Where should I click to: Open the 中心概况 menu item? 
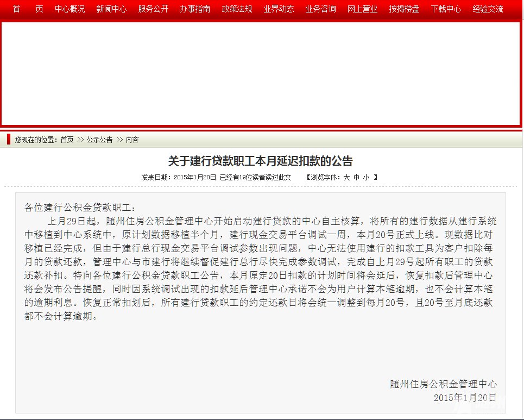pos(70,9)
